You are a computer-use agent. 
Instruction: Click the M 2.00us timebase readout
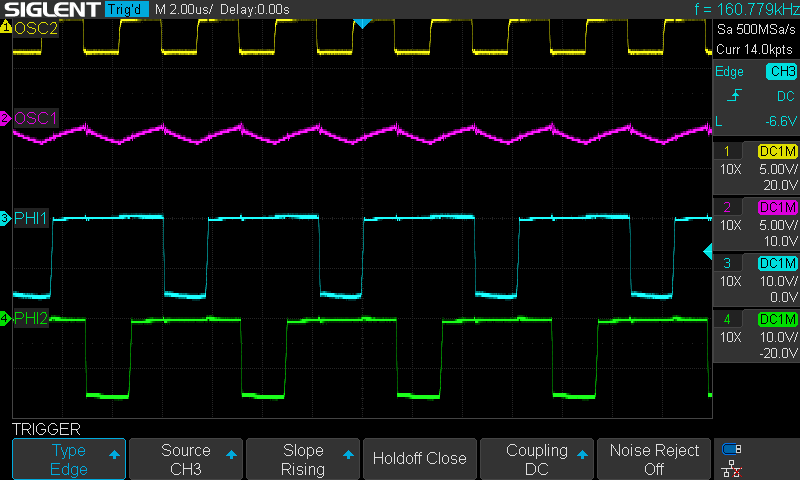point(184,9)
